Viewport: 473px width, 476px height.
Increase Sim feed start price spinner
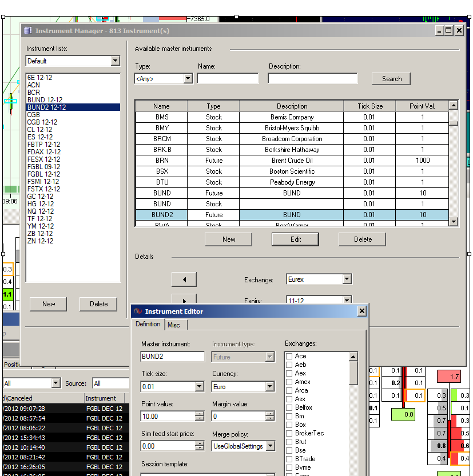click(x=200, y=443)
